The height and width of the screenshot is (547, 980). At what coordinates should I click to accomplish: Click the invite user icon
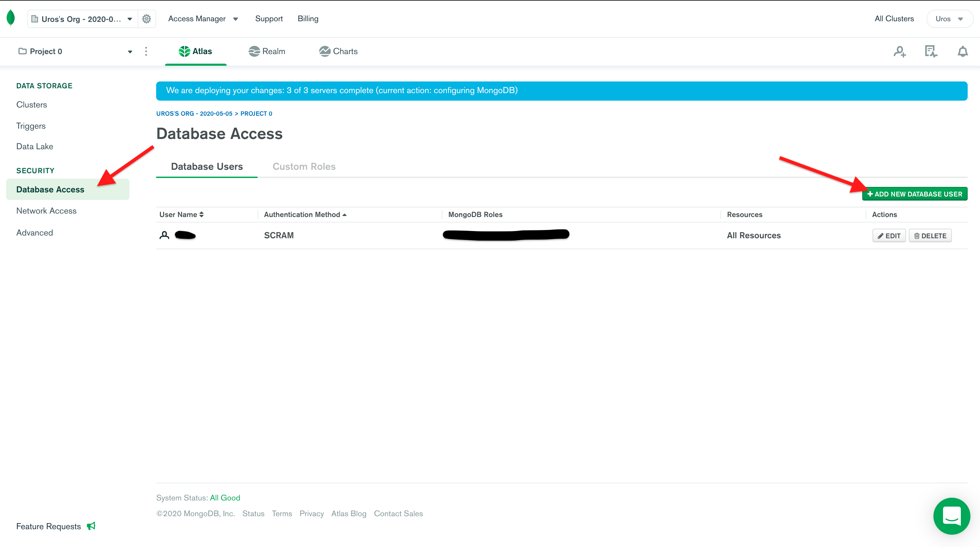coord(899,51)
